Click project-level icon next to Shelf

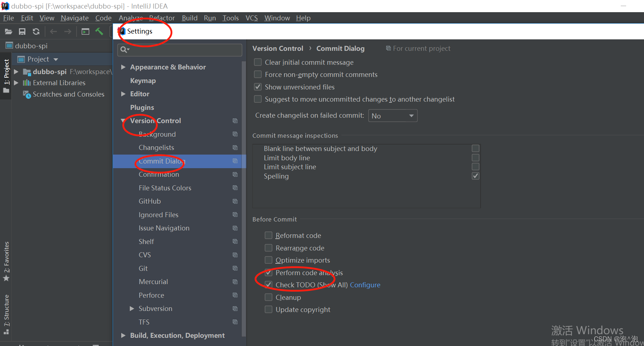point(235,242)
